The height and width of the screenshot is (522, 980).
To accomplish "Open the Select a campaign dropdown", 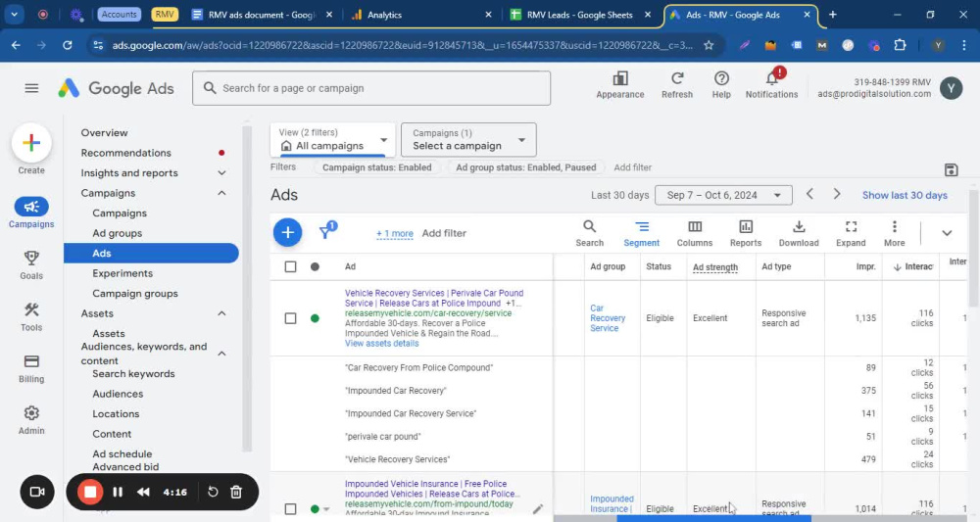I will [468, 140].
